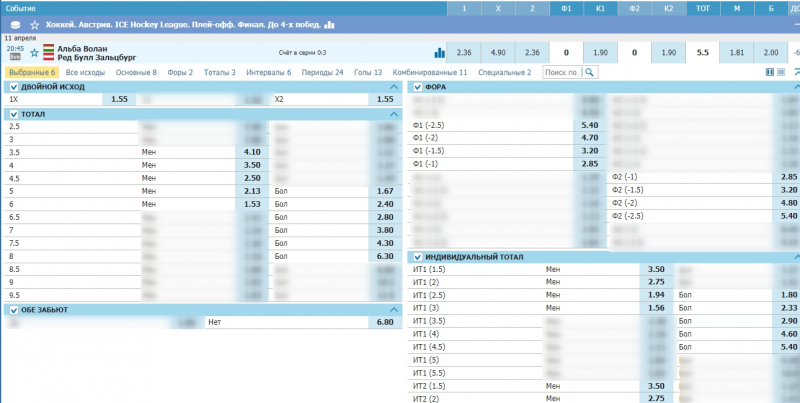Select odds 4.90 for draw
Image resolution: width=800 pixels, height=403 pixels.
point(498,52)
